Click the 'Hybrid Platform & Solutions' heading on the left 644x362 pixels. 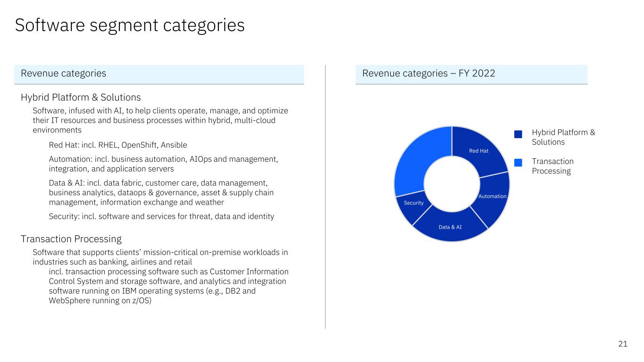pos(81,98)
